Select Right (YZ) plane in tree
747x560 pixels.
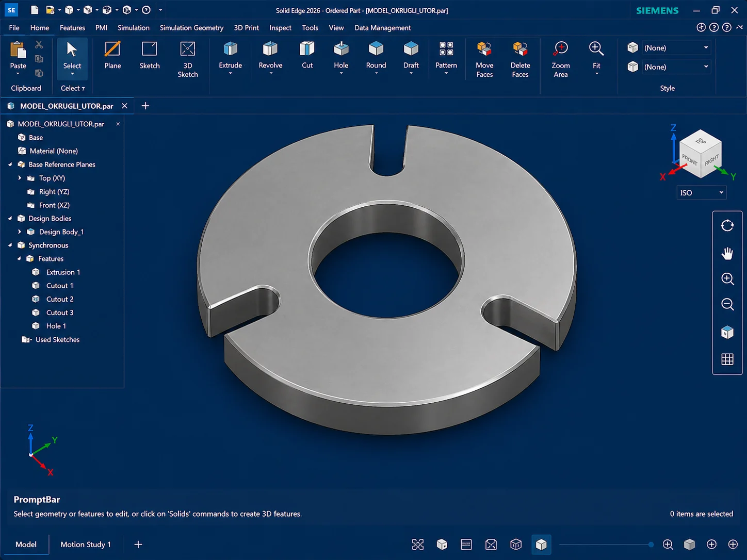click(x=54, y=191)
